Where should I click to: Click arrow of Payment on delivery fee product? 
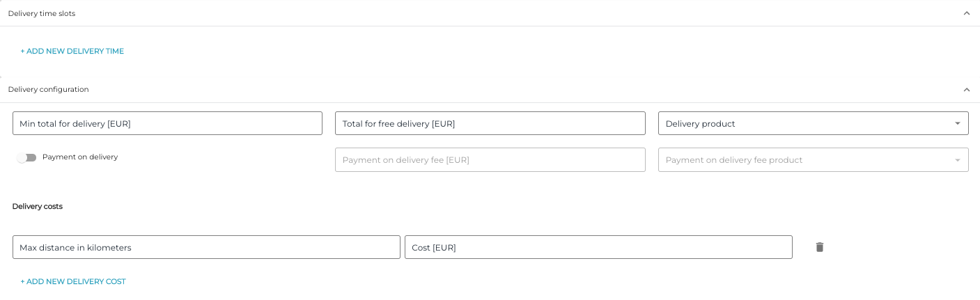957,160
